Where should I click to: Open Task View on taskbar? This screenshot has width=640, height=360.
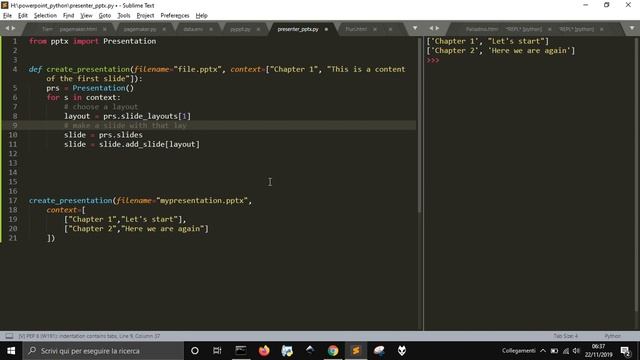tap(217, 351)
